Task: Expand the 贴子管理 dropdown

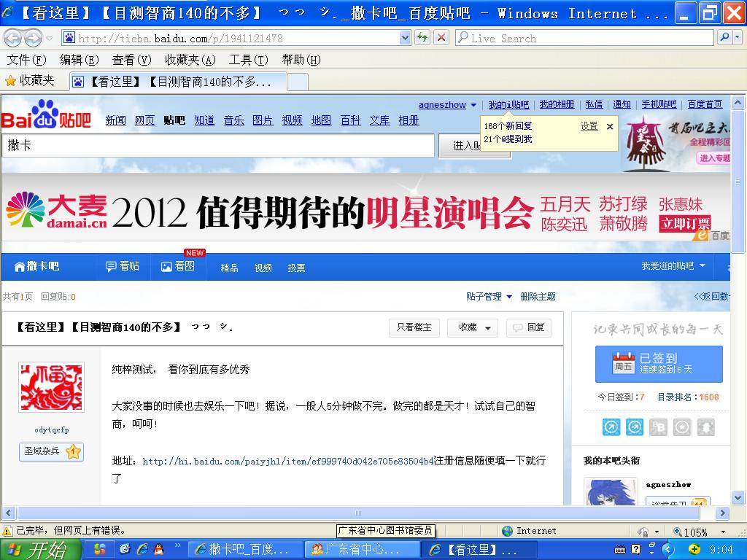Action: (x=489, y=297)
